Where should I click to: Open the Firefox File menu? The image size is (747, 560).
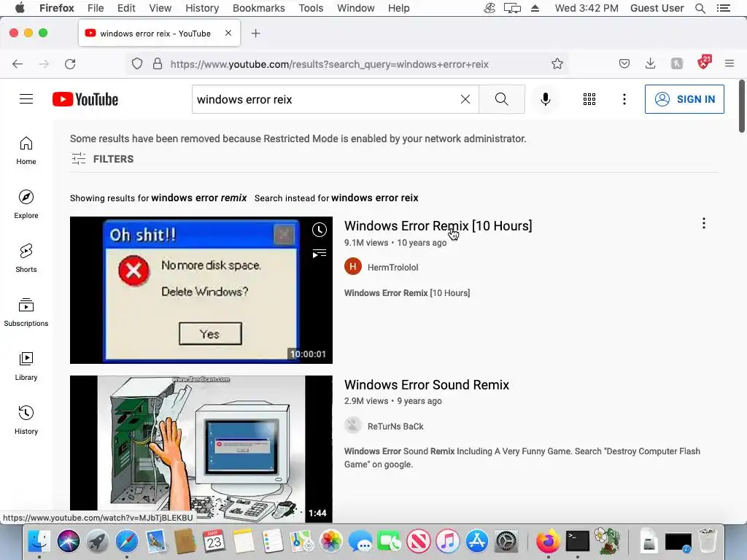click(96, 8)
